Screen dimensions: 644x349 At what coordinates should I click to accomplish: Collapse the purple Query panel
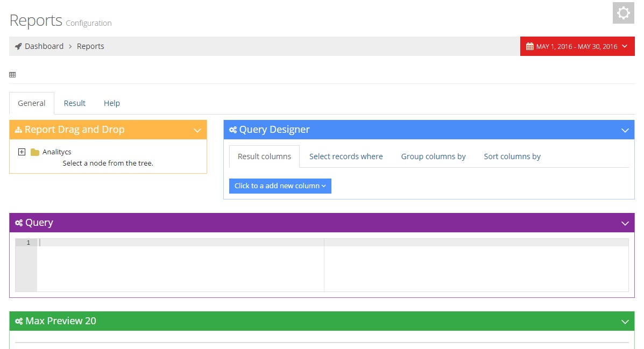pyautogui.click(x=625, y=223)
